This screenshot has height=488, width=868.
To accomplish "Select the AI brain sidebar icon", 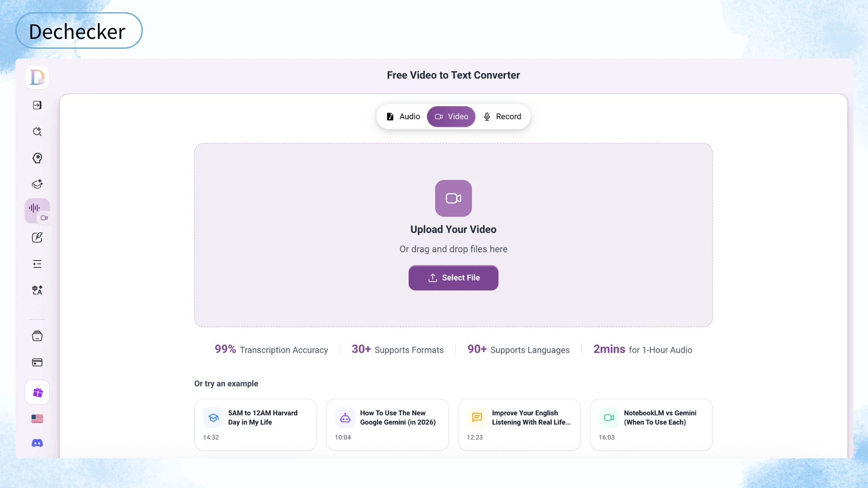I will coord(38,158).
